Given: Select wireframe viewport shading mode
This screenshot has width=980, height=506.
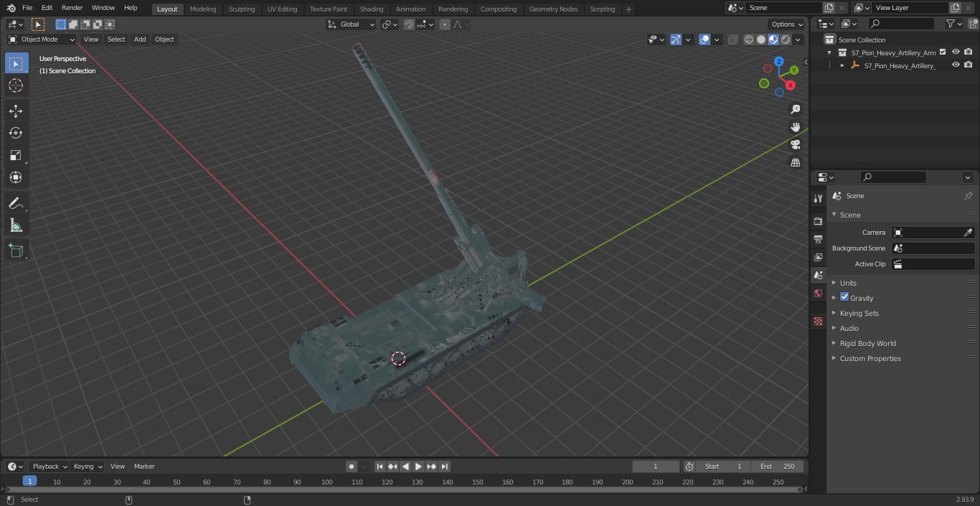Looking at the screenshot, I should point(749,39).
